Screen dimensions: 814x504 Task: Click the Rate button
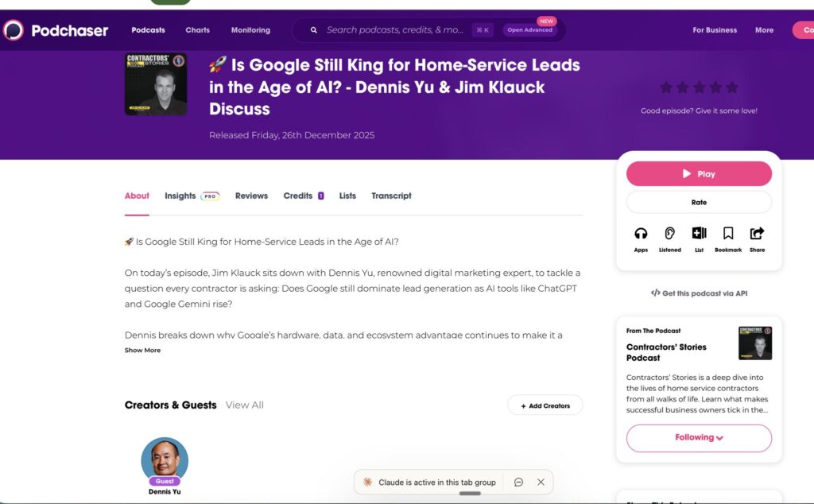coord(699,202)
